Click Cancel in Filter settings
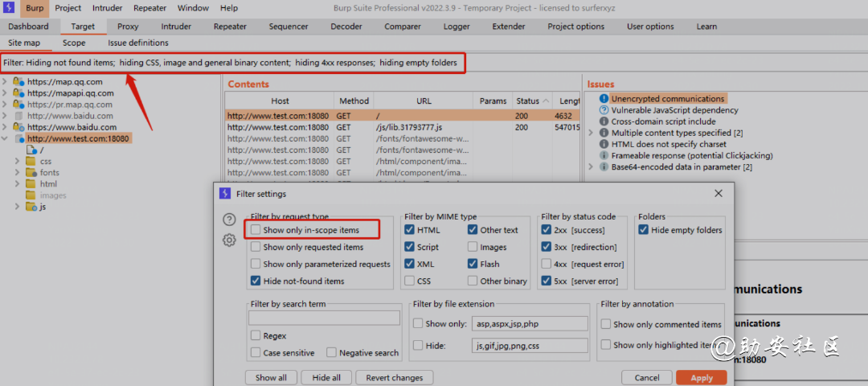Viewport: 868px width, 386px height. point(646,378)
